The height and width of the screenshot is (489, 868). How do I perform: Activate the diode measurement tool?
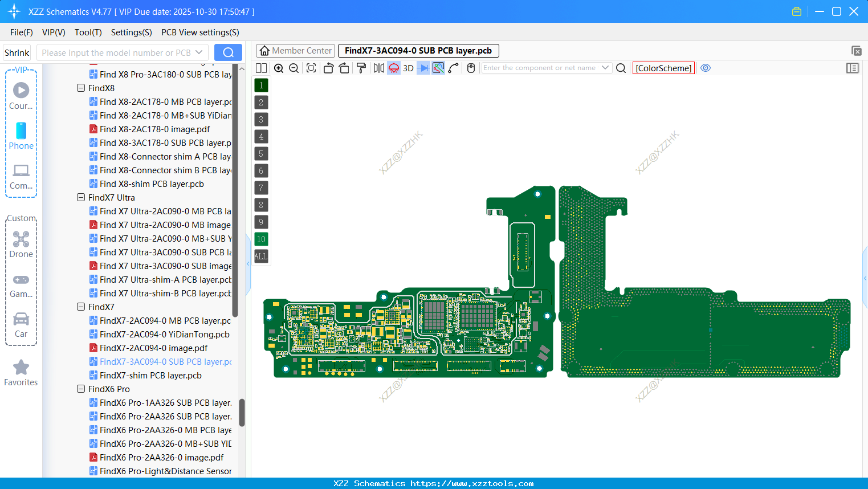click(x=423, y=68)
